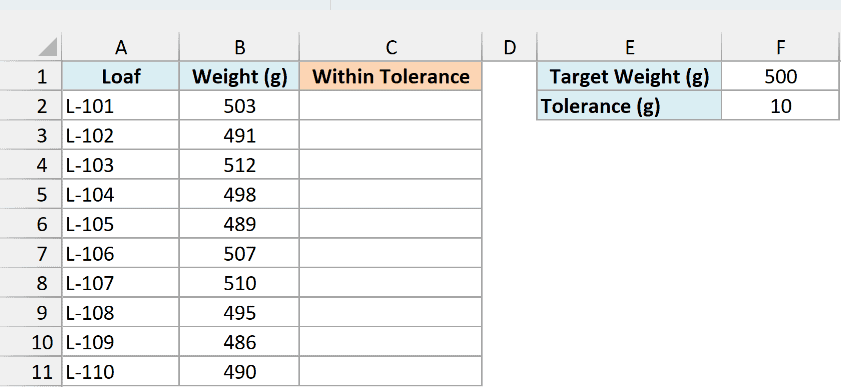
Task: Select column E header
Action: pos(629,47)
